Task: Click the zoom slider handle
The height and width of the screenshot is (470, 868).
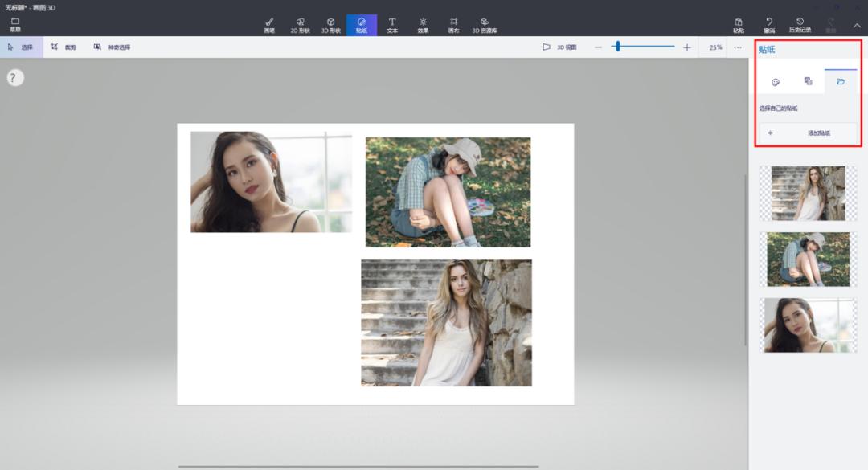Action: 617,47
